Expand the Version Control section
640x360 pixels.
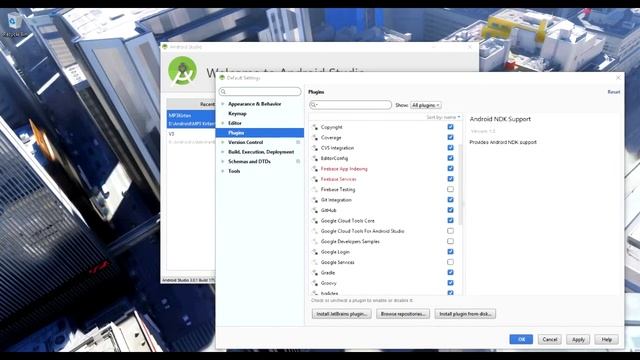point(222,142)
